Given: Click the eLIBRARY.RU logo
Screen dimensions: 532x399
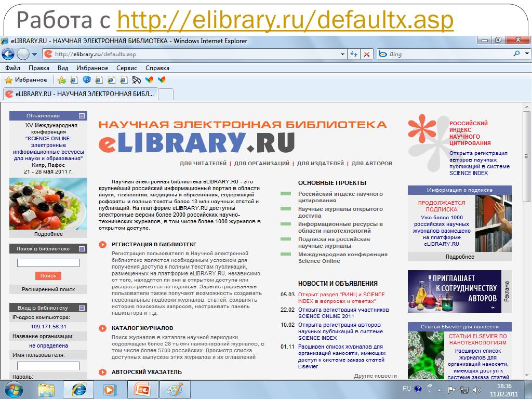Looking at the screenshot, I should (197, 142).
